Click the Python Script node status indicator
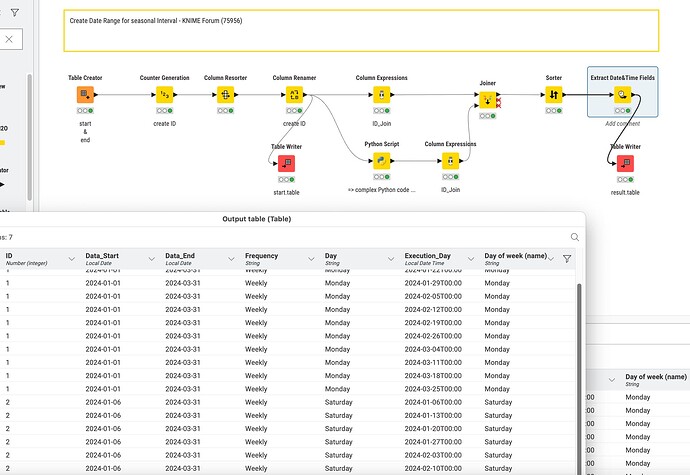The height and width of the screenshot is (475, 690). (382, 177)
